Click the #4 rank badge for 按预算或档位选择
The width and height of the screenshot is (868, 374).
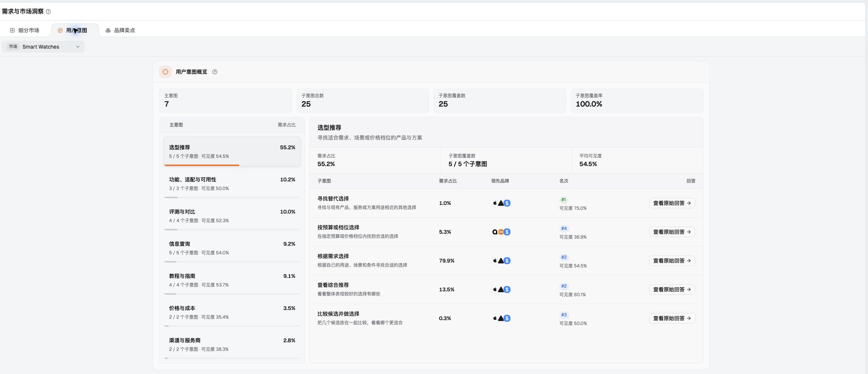coord(564,229)
